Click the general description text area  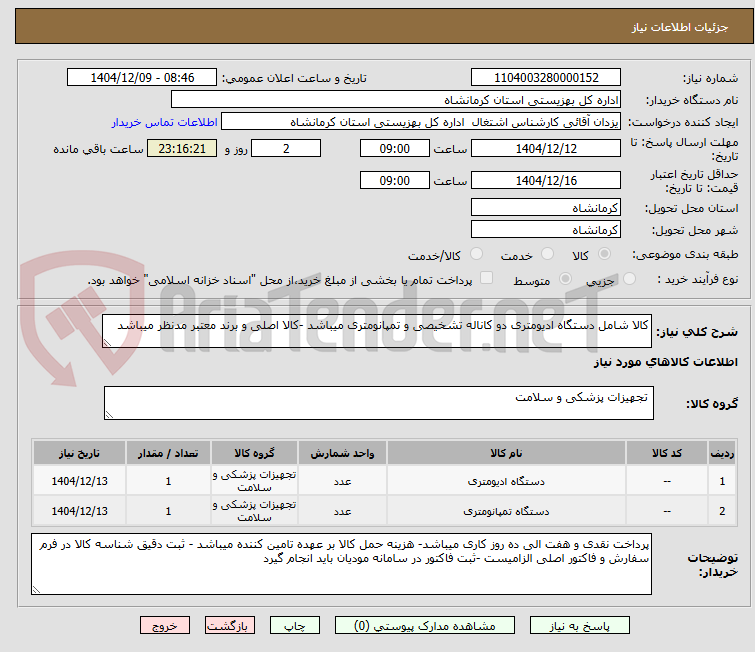point(377,331)
